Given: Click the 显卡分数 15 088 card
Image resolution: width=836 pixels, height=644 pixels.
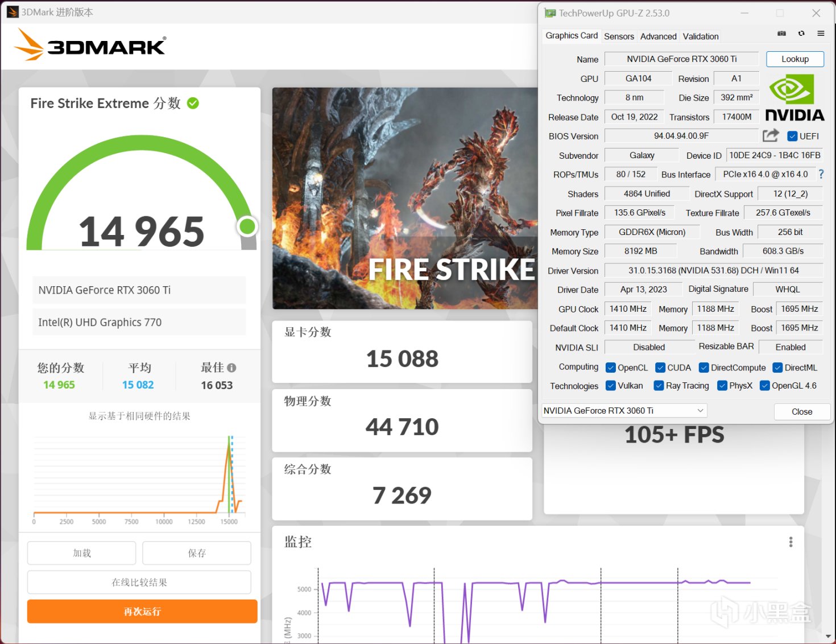Looking at the screenshot, I should pos(402,352).
